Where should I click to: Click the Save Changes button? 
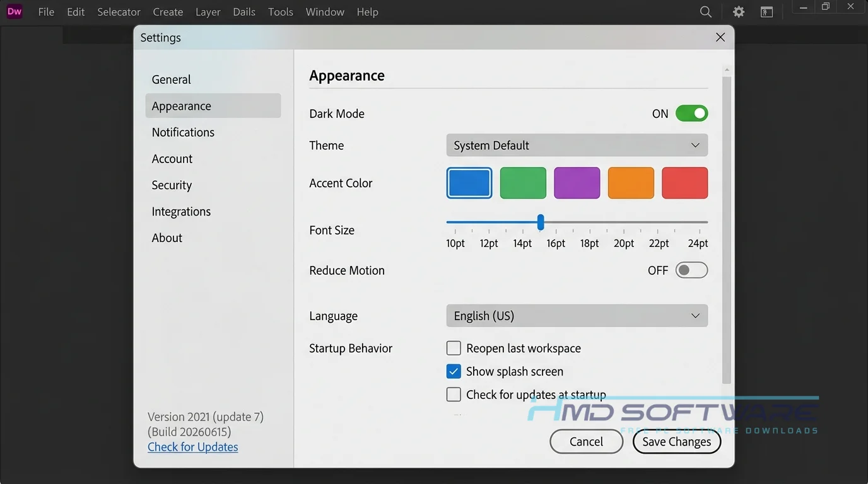[677, 442]
